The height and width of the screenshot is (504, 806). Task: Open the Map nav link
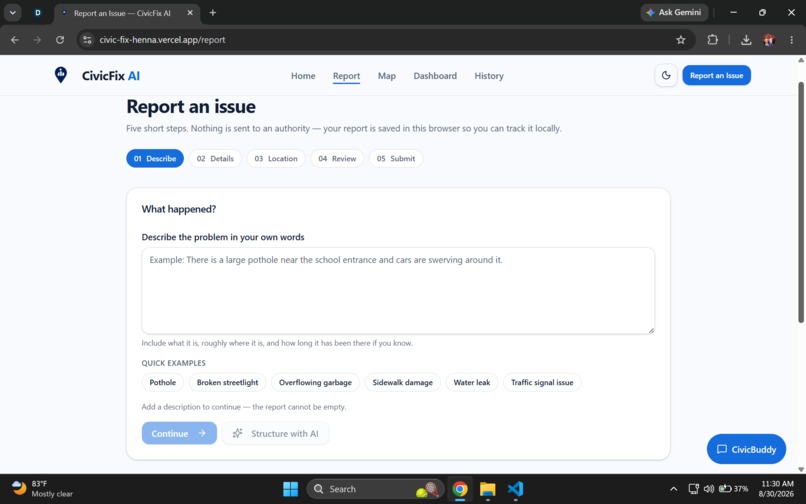coord(387,76)
